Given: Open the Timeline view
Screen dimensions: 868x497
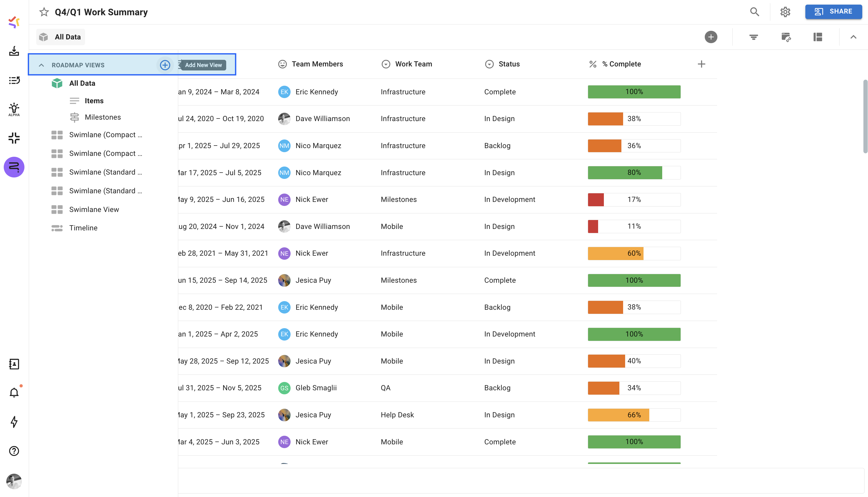Looking at the screenshot, I should pos(83,228).
